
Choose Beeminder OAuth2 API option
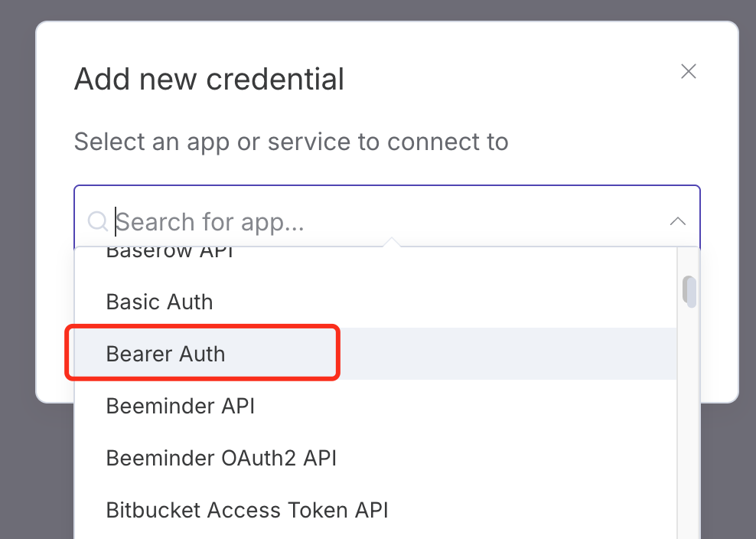coord(220,458)
